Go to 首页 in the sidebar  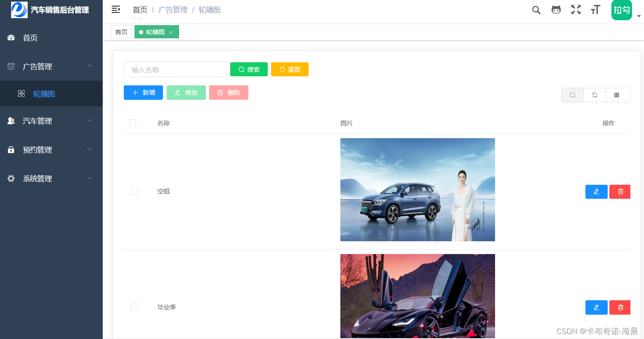click(51, 38)
